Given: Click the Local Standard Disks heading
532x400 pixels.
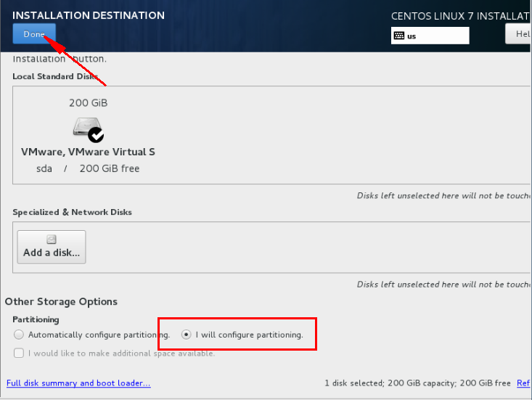Looking at the screenshot, I should tap(56, 76).
